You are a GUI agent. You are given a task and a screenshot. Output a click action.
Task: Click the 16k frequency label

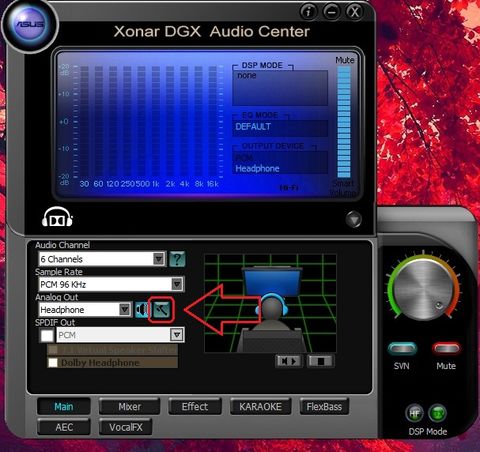[213, 184]
